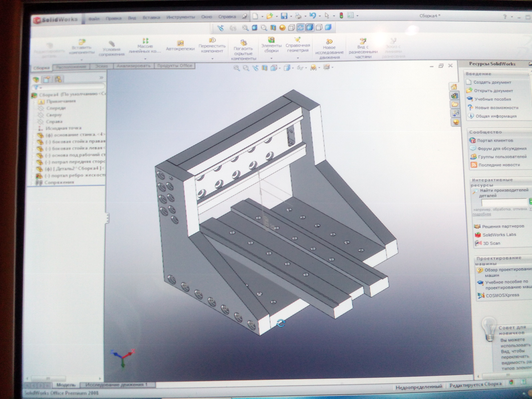532x399 pixels.
Task: Click the Options icon in top toolbar
Action: coord(350,15)
